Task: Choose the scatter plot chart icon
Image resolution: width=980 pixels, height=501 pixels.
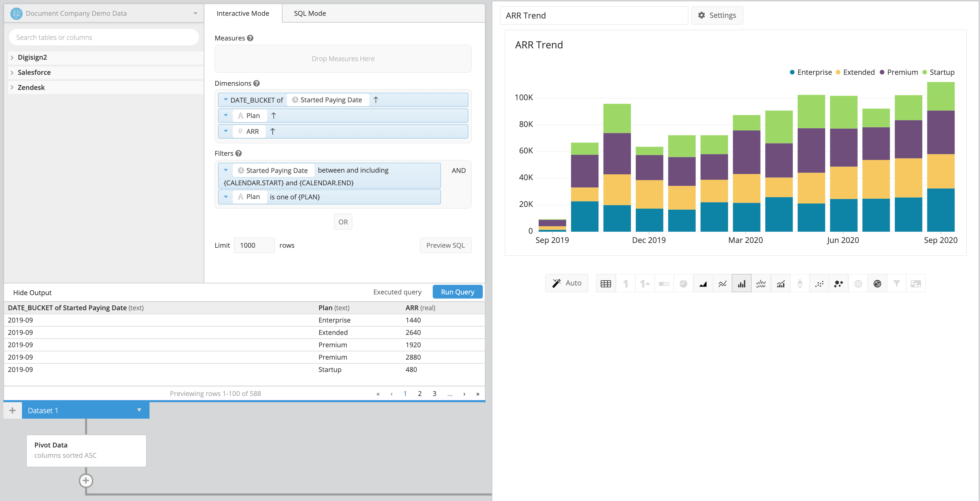Action: pyautogui.click(x=819, y=284)
